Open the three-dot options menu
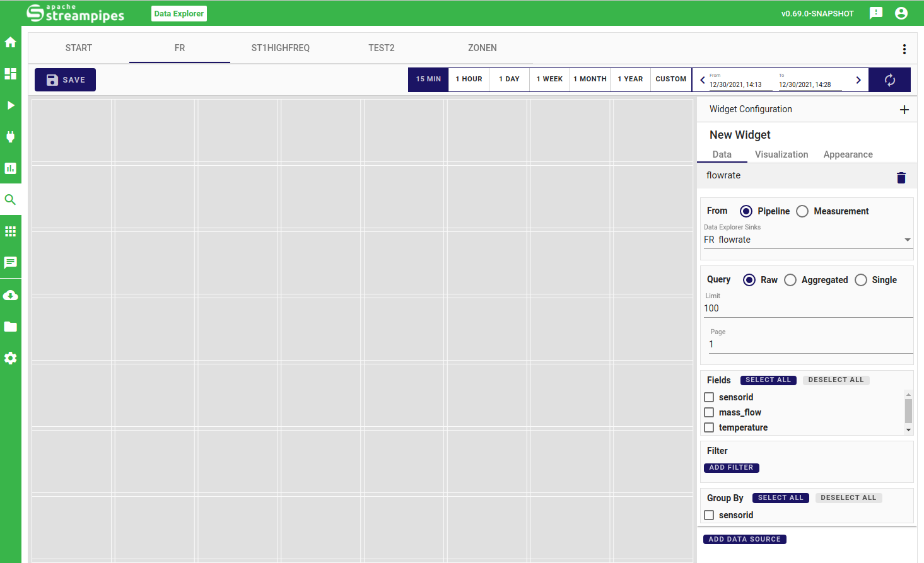Image resolution: width=924 pixels, height=563 pixels. tap(904, 49)
